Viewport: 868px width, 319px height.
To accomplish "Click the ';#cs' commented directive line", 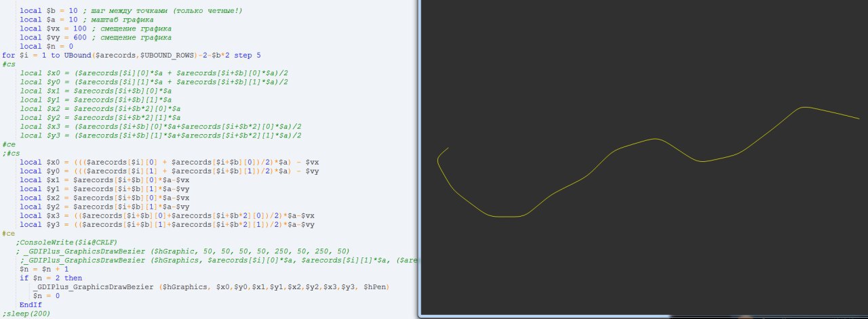I will pos(11,153).
